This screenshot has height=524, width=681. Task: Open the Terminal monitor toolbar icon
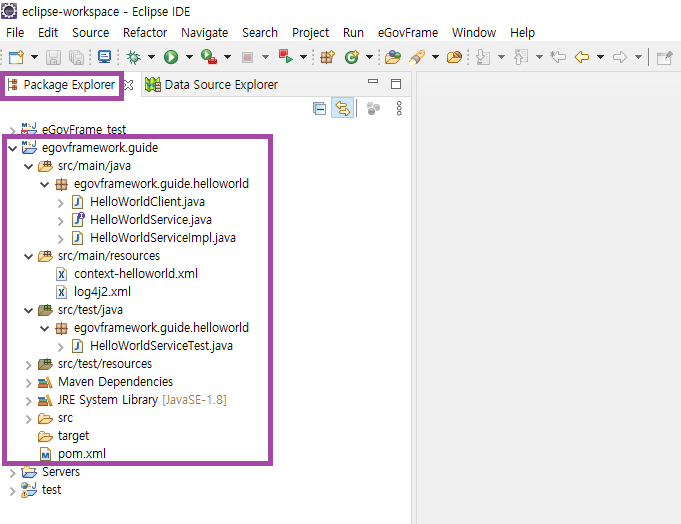[x=104, y=57]
